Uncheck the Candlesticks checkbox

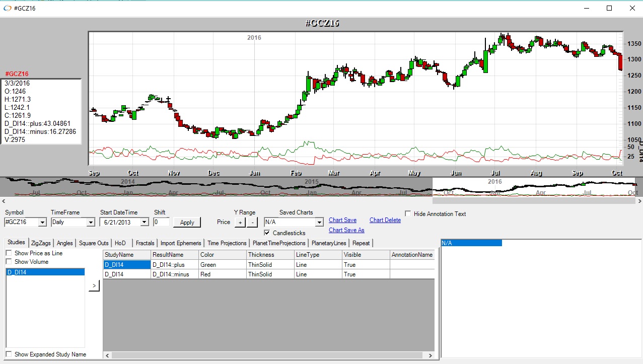pyautogui.click(x=267, y=233)
